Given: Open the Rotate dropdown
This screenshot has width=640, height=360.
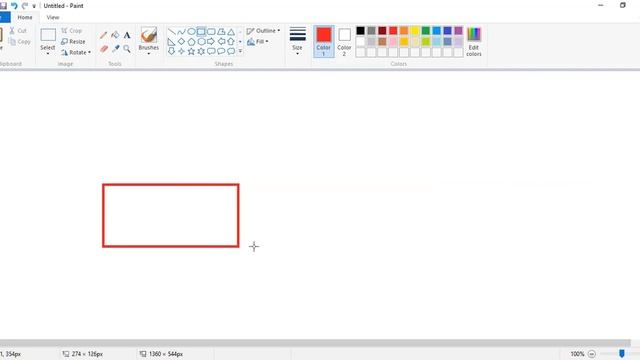Looking at the screenshot, I should pos(76,52).
